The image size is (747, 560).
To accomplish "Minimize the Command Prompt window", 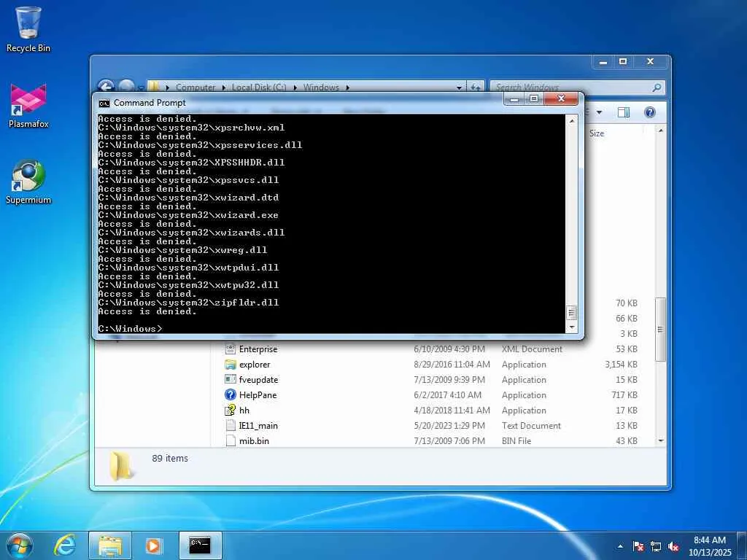I will coord(514,99).
